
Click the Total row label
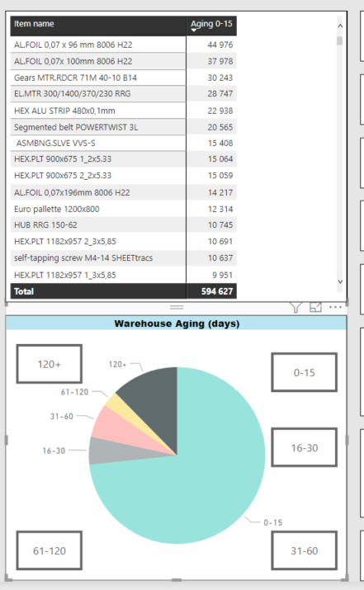[x=24, y=291]
